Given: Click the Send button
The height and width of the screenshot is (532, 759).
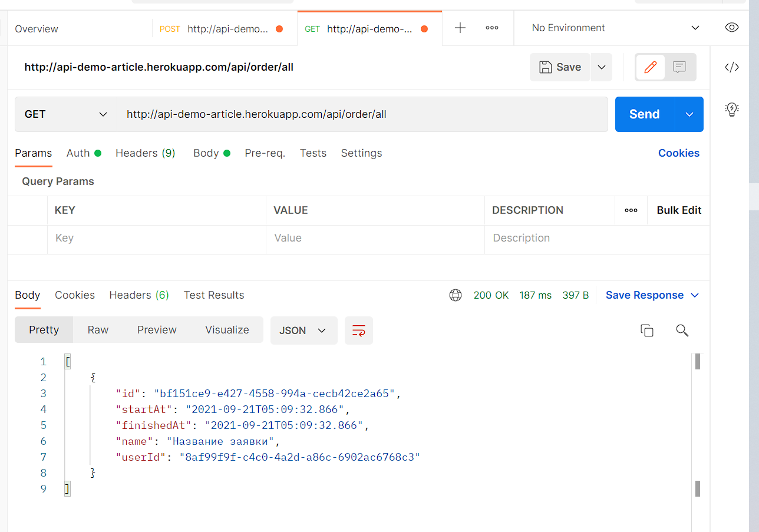Looking at the screenshot, I should click(x=644, y=114).
